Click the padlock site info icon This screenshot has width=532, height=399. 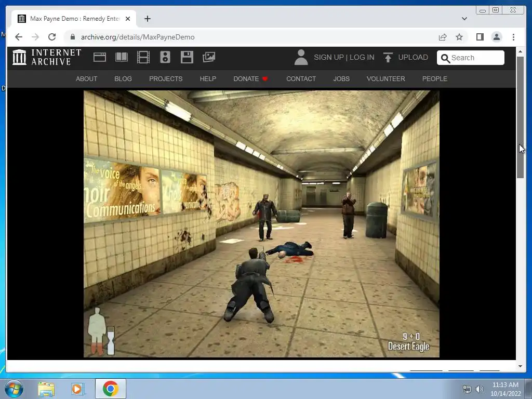point(72,37)
